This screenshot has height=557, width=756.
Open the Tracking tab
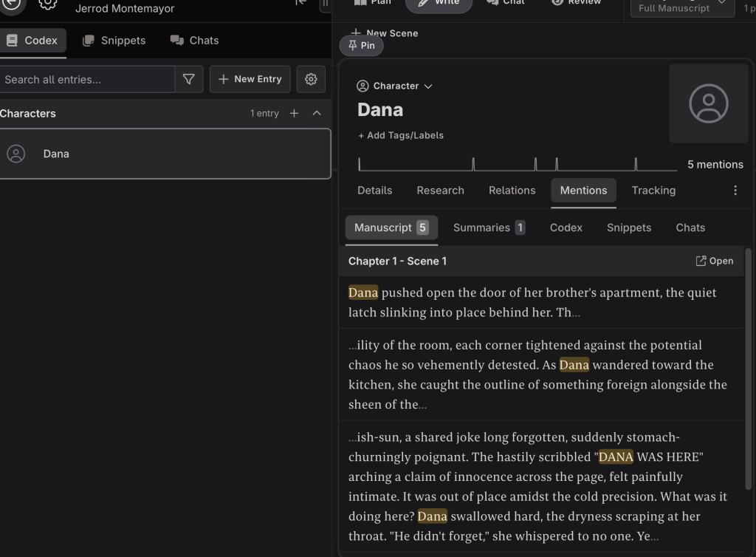(x=653, y=191)
